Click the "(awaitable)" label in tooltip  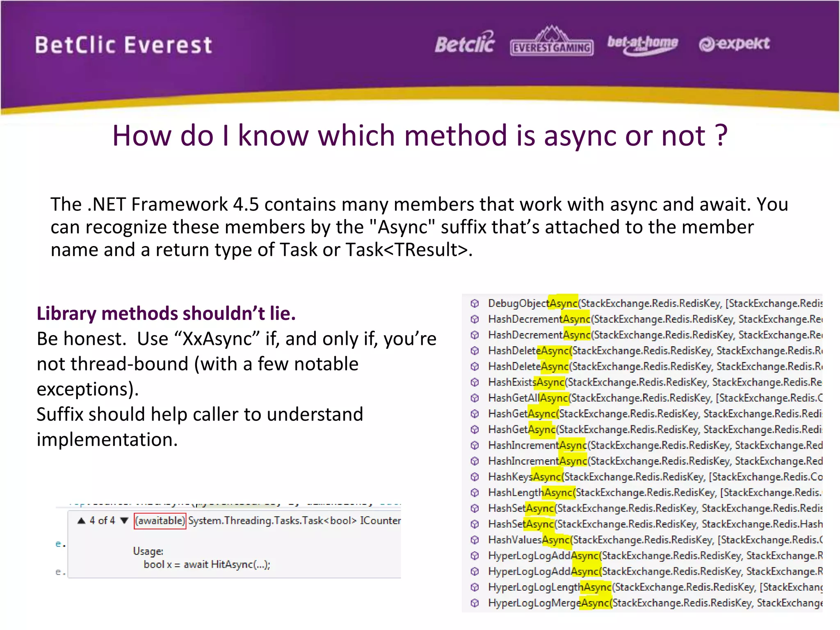tap(160, 521)
